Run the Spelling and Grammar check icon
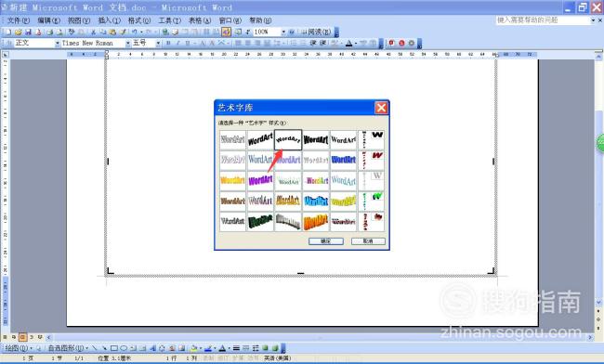Viewport: 604px width, 364px height. (x=72, y=32)
